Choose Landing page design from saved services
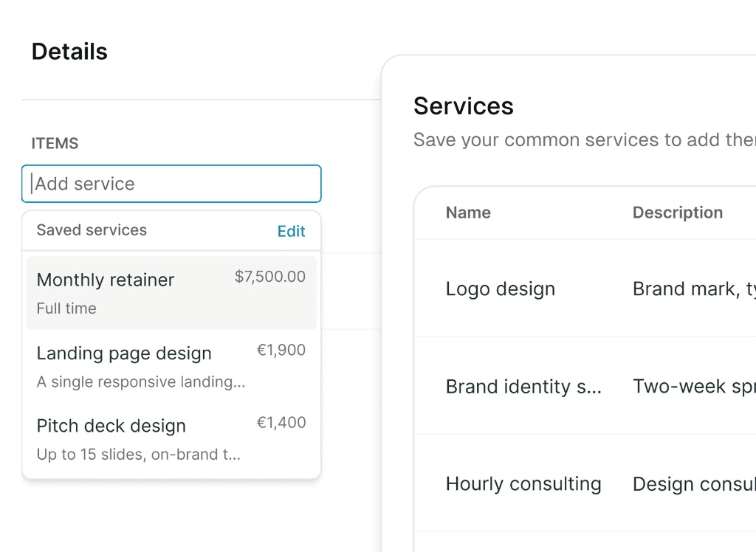Viewport: 756px width, 552px height. (171, 366)
